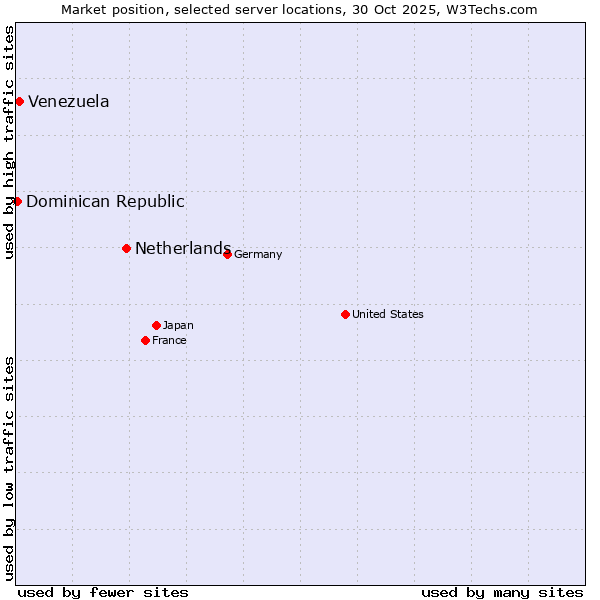Click the 'used by low traffic sites' label
The image size is (600, 600).
click(9, 468)
